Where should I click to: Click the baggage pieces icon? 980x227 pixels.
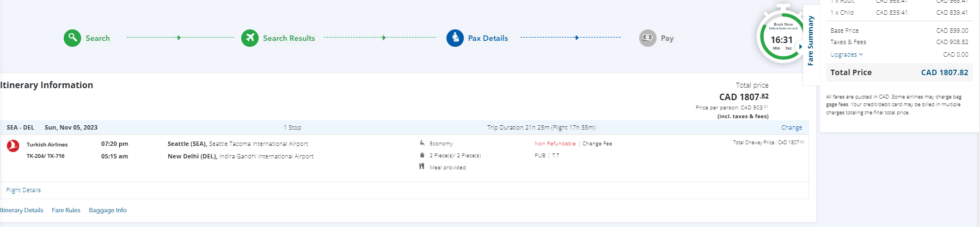[x=422, y=155]
